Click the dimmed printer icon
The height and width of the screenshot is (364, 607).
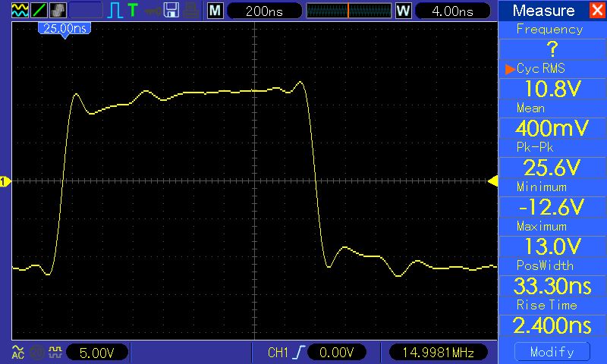pos(191,11)
